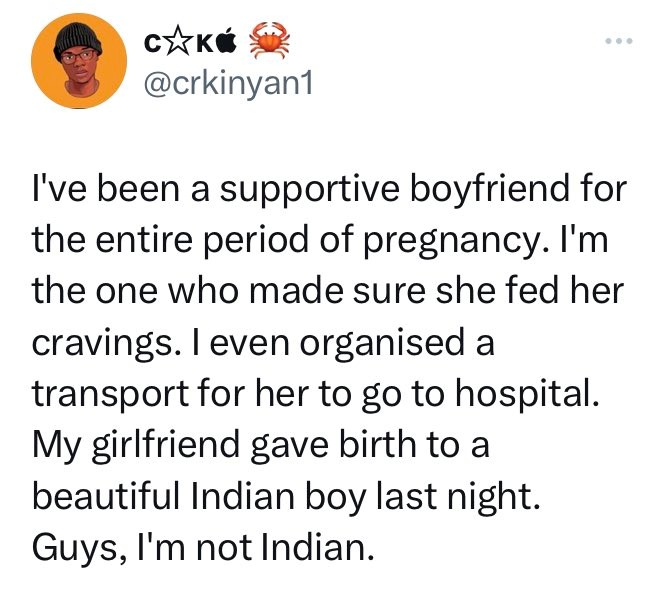Open the @crkinyan1 handle link

[229, 84]
